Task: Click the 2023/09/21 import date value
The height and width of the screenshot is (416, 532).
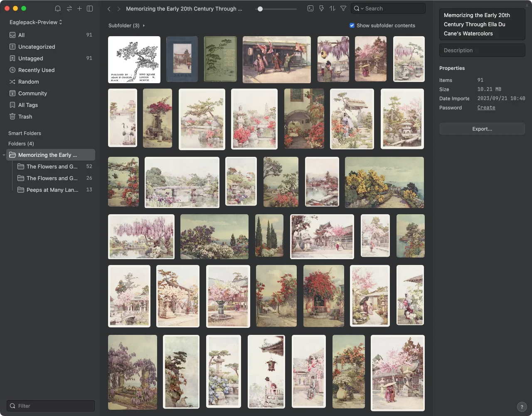Action: click(x=501, y=98)
